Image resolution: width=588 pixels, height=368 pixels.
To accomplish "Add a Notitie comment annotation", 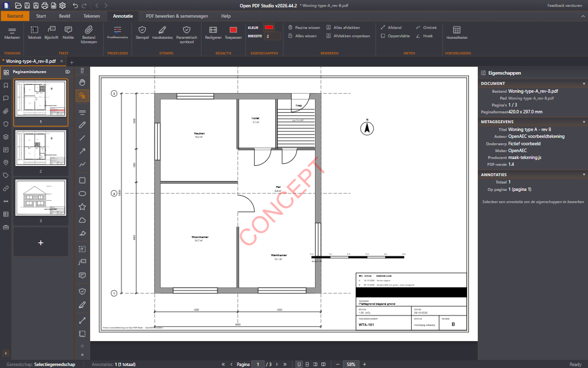I will [68, 33].
